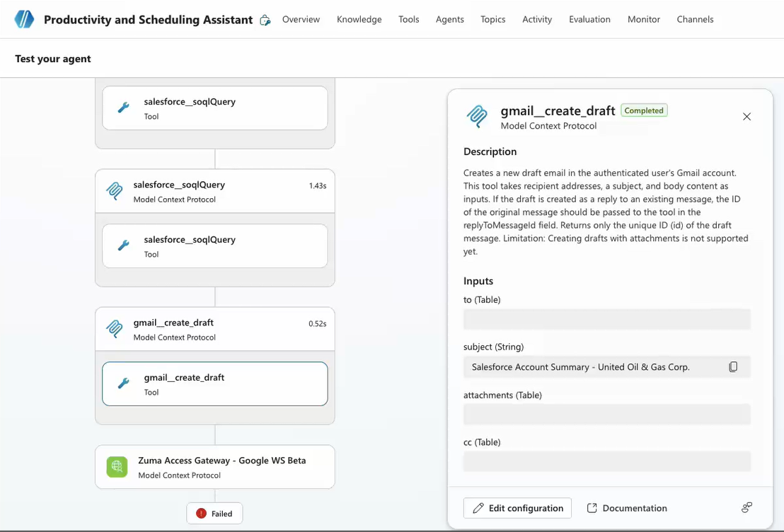Open the Overview tab

[x=301, y=20]
